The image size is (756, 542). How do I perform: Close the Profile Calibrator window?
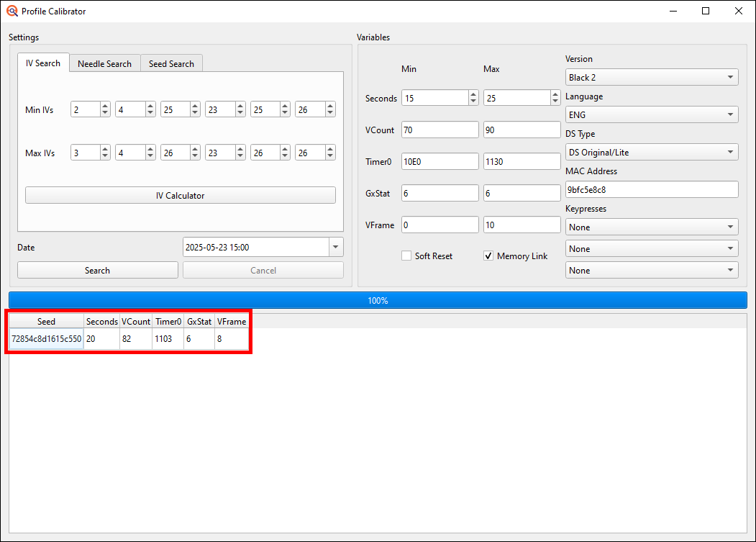tap(738, 11)
